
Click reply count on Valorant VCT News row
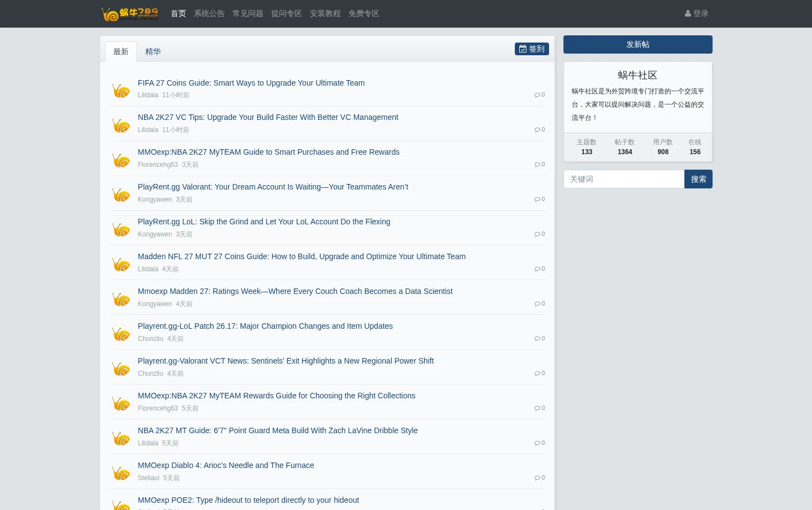pyautogui.click(x=540, y=374)
